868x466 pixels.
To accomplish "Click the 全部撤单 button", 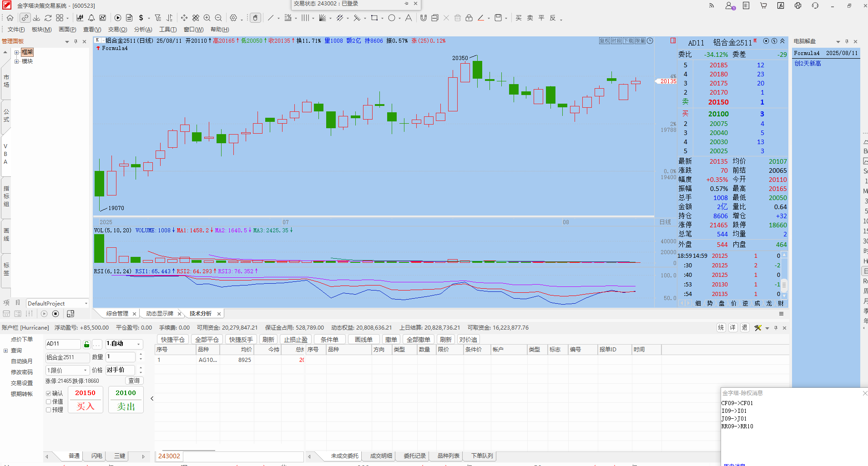I will tap(419, 340).
